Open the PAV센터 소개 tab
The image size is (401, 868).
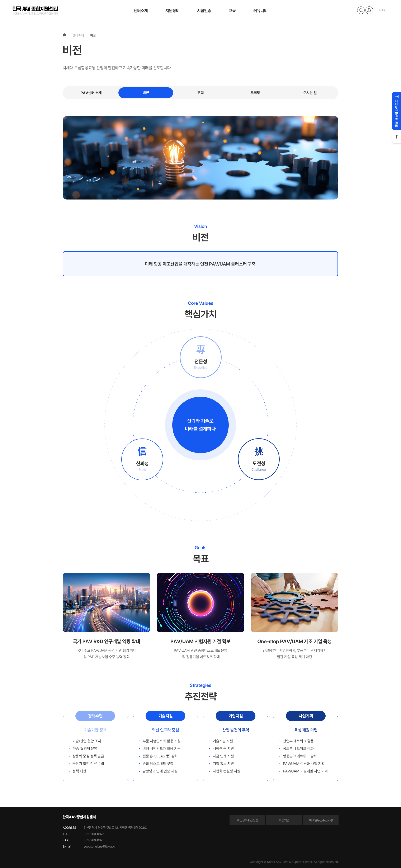tap(91, 93)
